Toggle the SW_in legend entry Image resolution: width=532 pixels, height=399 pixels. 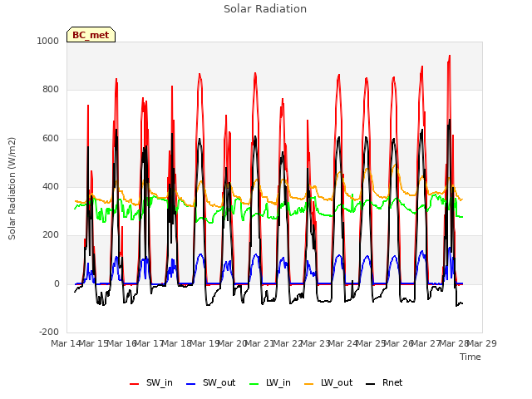pyautogui.click(x=151, y=383)
